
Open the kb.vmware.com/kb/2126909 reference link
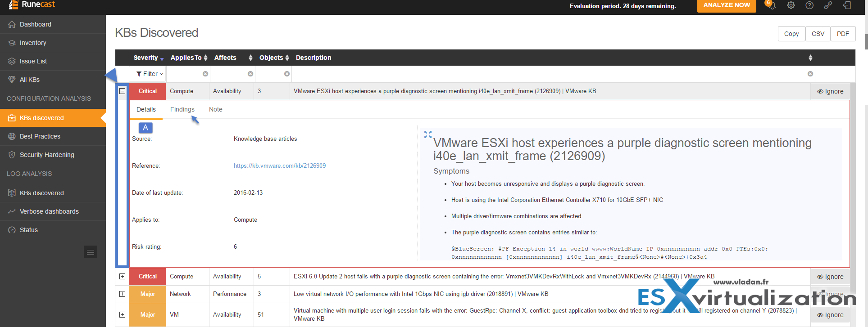click(x=280, y=166)
